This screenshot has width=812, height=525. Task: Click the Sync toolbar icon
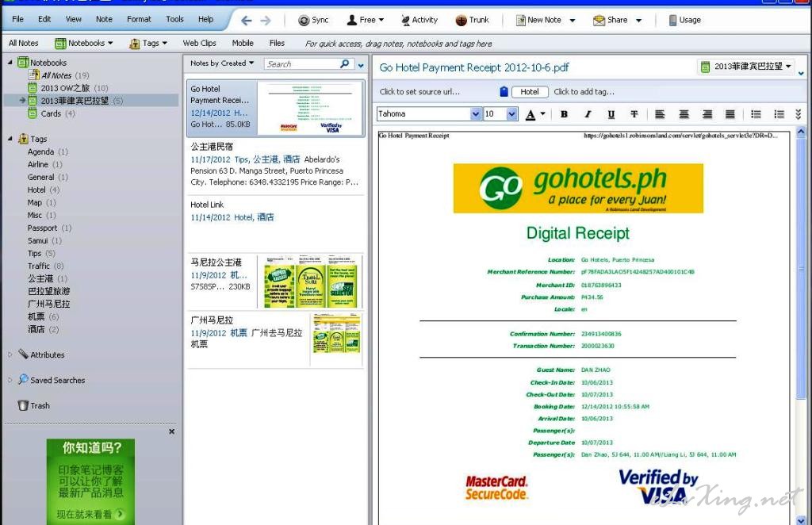coord(313,20)
